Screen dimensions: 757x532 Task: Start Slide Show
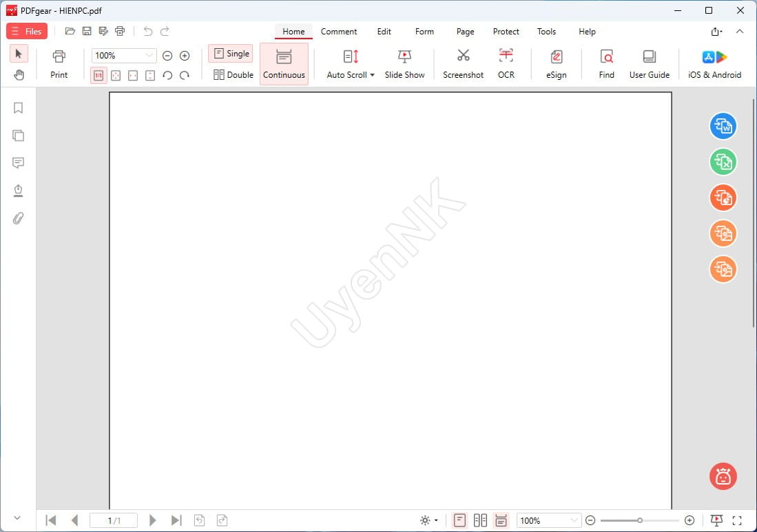[x=404, y=64]
